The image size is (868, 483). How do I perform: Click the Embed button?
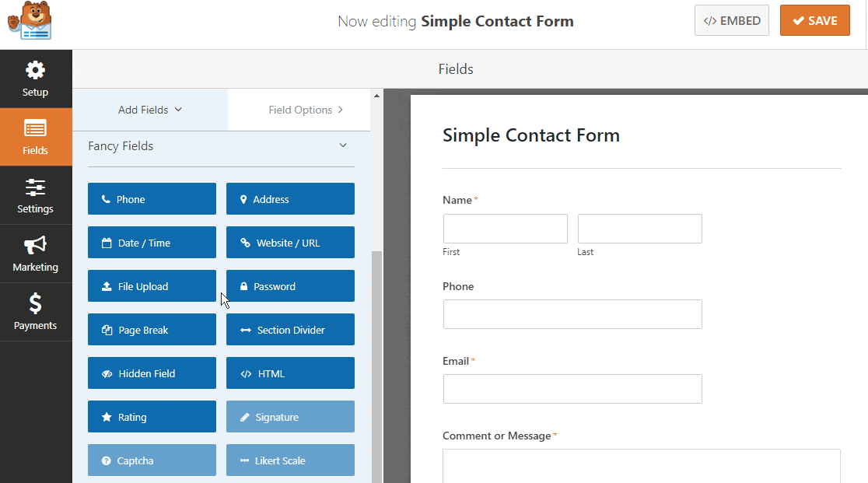point(732,21)
